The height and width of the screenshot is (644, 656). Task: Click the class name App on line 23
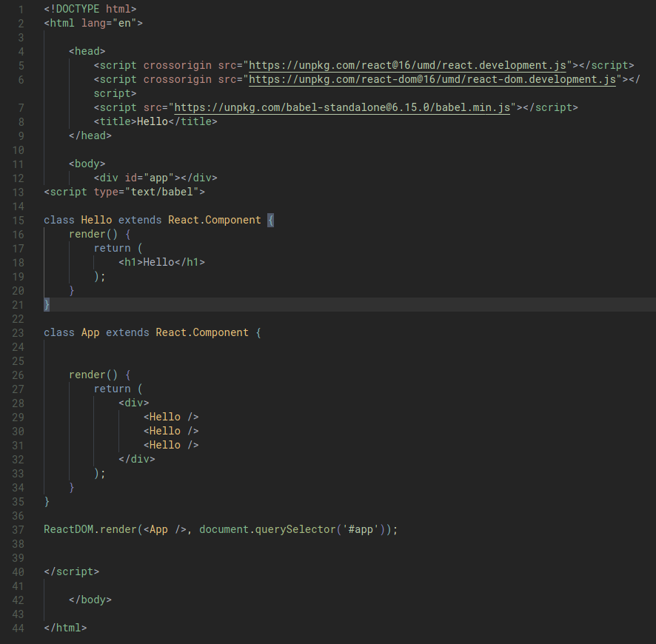pos(90,332)
